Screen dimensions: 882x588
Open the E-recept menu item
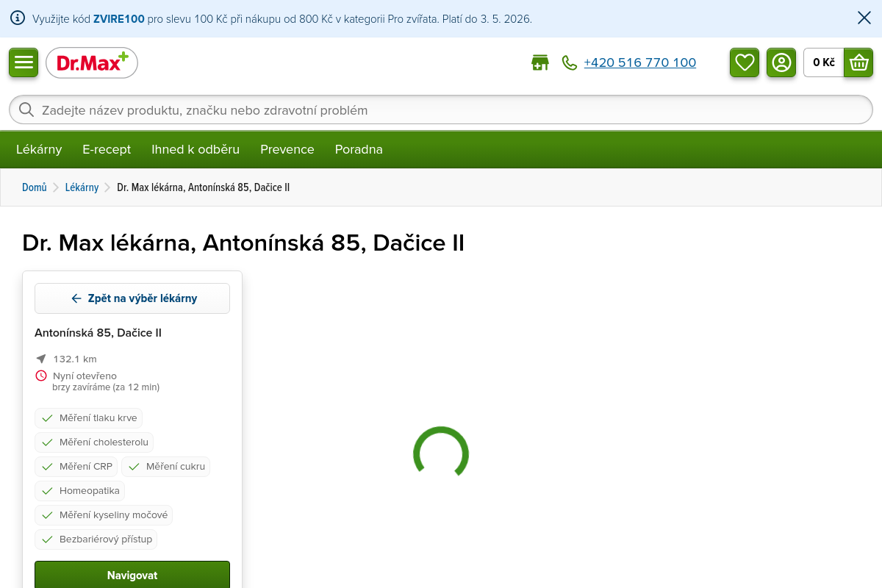(107, 149)
